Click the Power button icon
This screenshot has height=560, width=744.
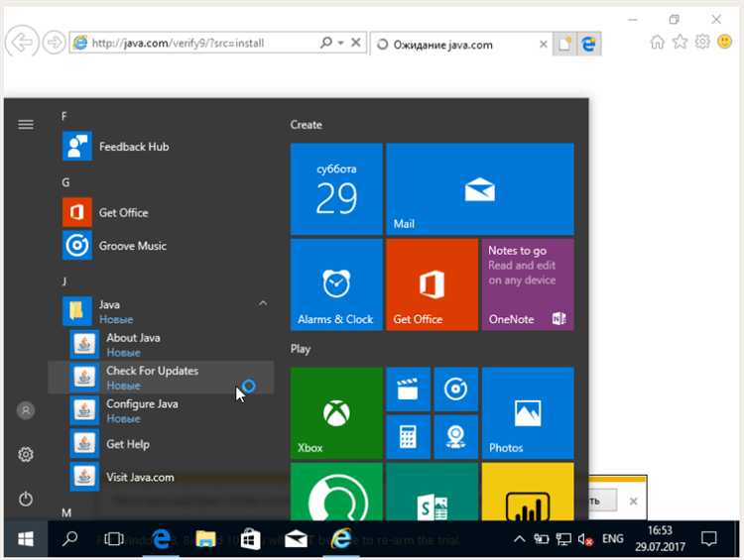click(26, 499)
